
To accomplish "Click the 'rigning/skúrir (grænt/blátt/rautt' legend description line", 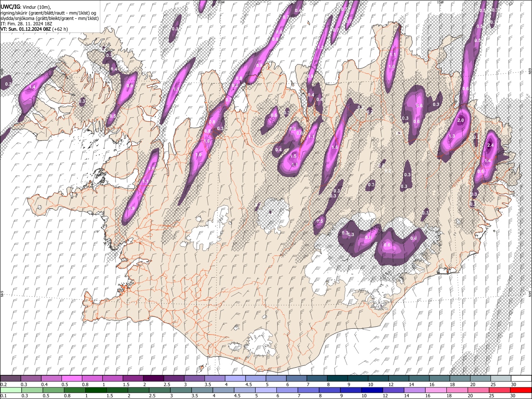I will 48,12.
